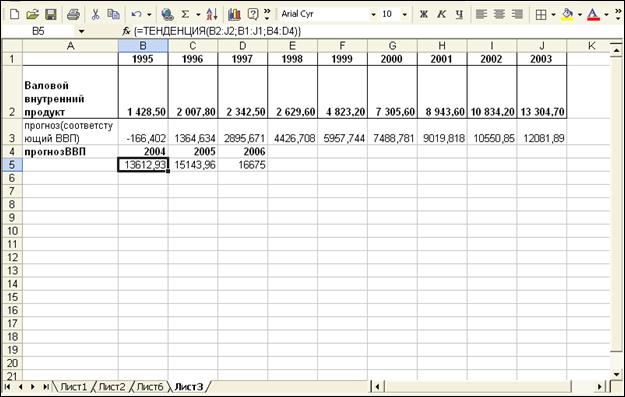625x397 pixels.
Task: Toggle underline formatting (Ч)
Action: (x=459, y=15)
